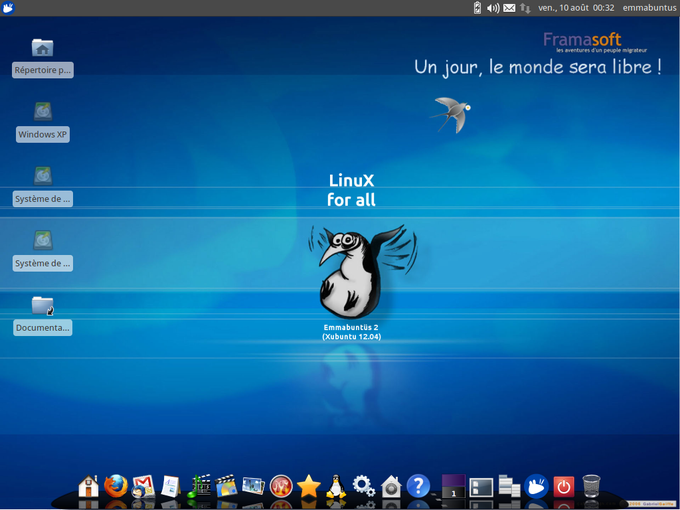
Task: Open the stacked windows list icon in dock
Action: coord(509,486)
